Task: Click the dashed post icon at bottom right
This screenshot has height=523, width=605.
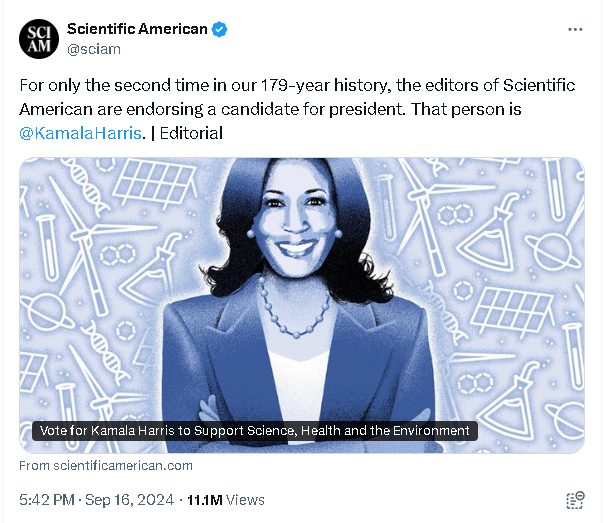Action: (575, 500)
